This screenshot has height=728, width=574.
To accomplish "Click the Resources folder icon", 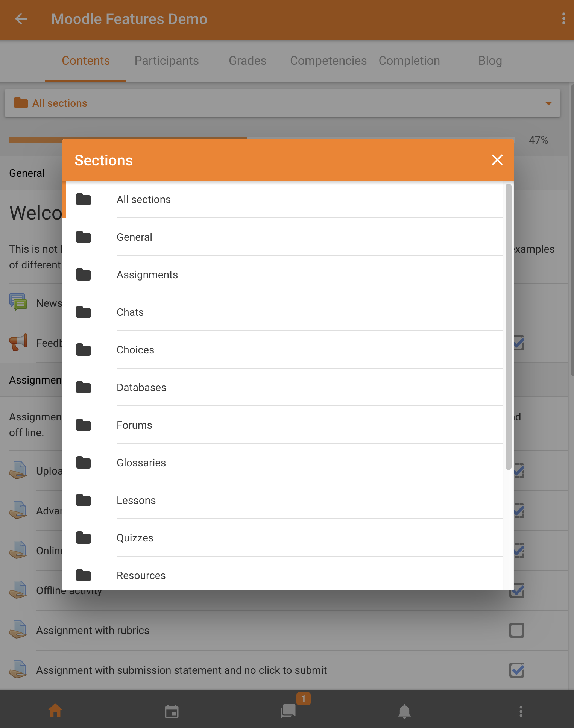I will pyautogui.click(x=84, y=575).
